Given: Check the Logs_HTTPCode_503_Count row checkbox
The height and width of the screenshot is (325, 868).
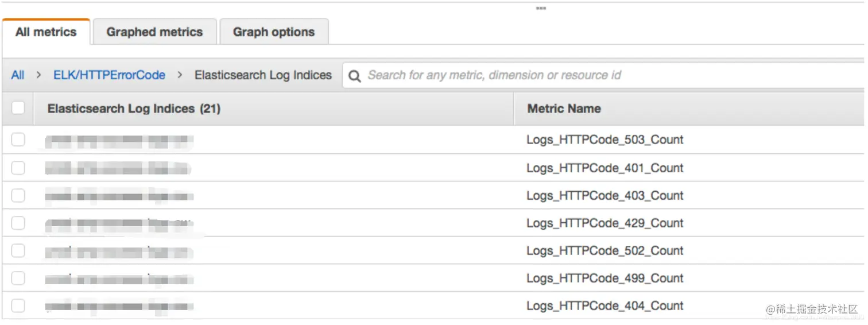Looking at the screenshot, I should coord(18,140).
